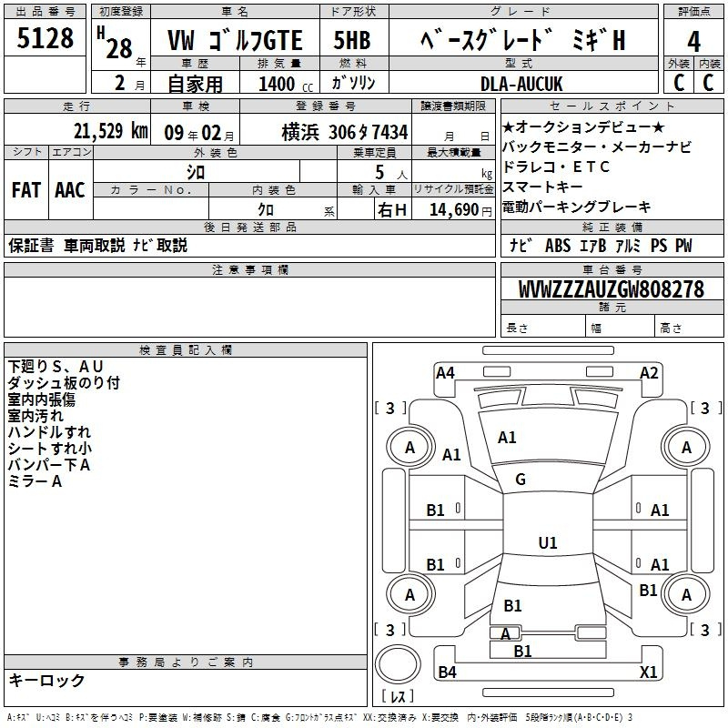Click the sales point 電動パーキングブレーキ
Image resolution: width=728 pixels, height=728 pixels.
coord(577,207)
